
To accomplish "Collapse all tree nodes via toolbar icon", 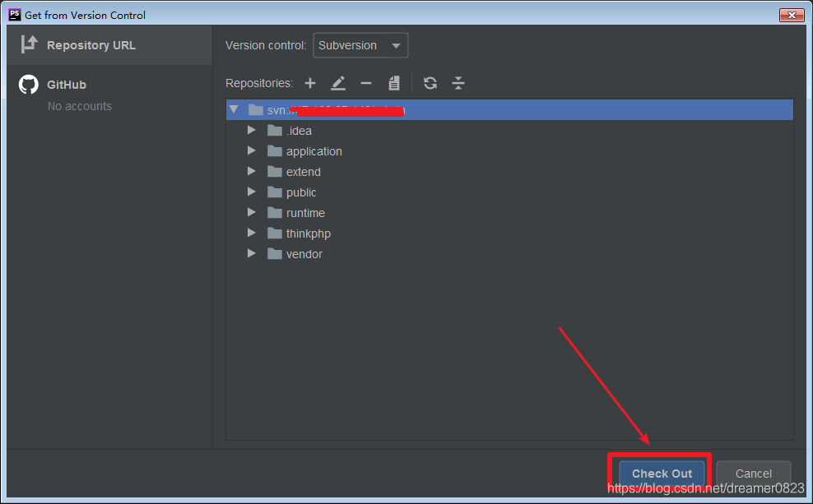I will coord(458,83).
